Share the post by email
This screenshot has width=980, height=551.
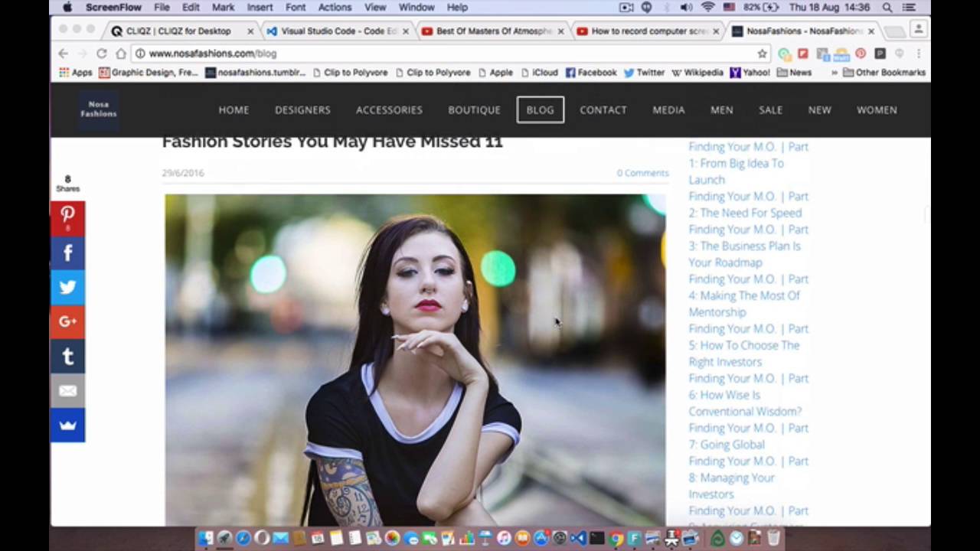click(67, 390)
